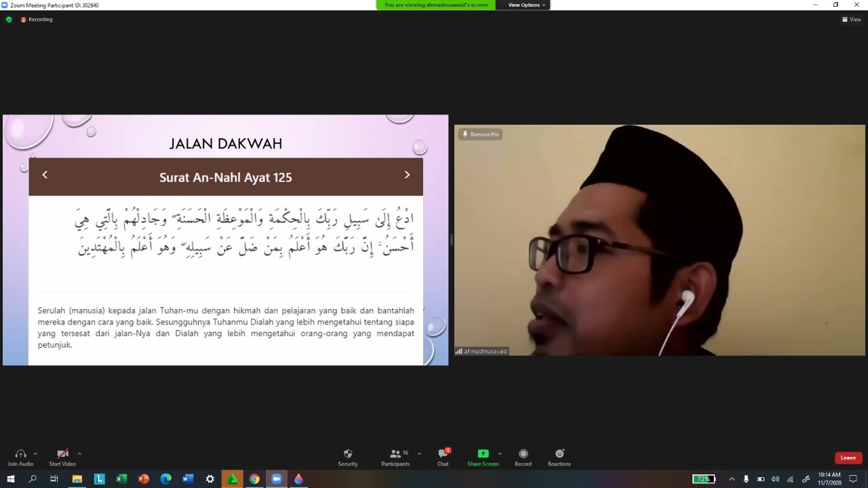Go to next slide arrow

pyautogui.click(x=407, y=175)
